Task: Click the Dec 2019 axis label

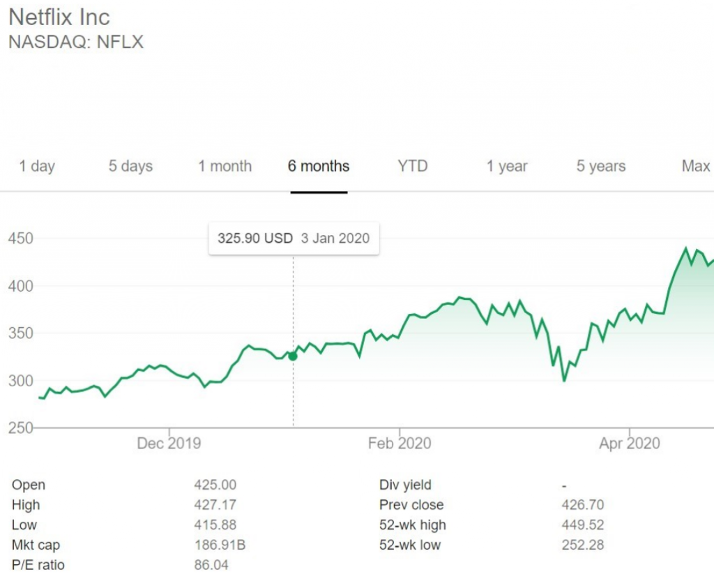Action: pos(169,444)
